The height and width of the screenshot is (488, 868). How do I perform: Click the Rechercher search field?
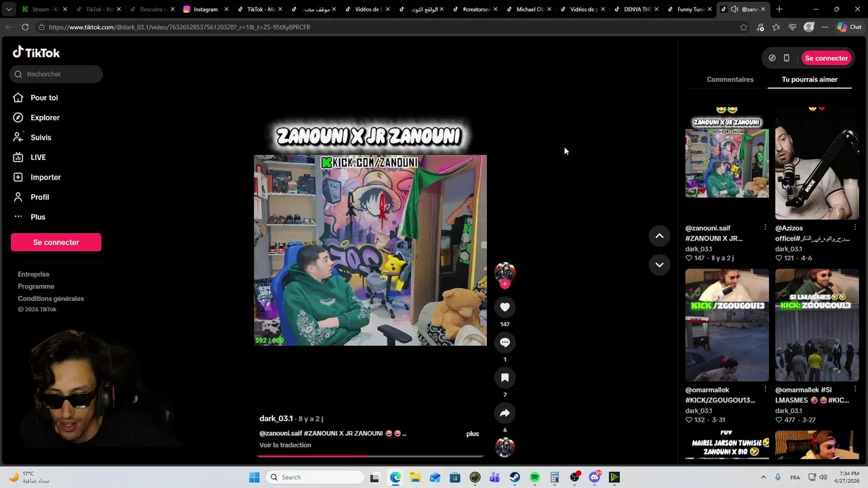click(56, 74)
